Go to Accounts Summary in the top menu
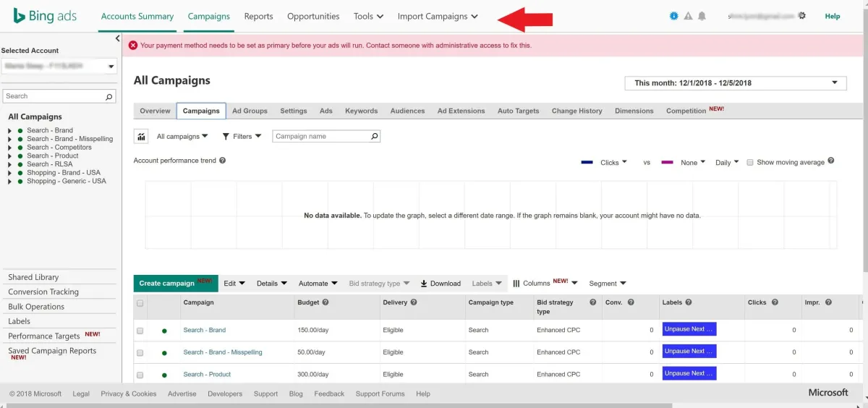 click(137, 16)
